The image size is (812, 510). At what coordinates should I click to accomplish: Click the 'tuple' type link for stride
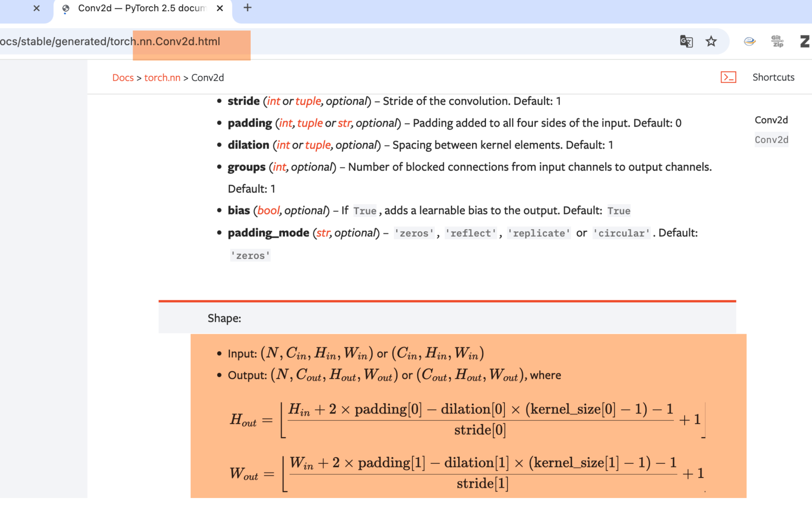click(x=308, y=101)
